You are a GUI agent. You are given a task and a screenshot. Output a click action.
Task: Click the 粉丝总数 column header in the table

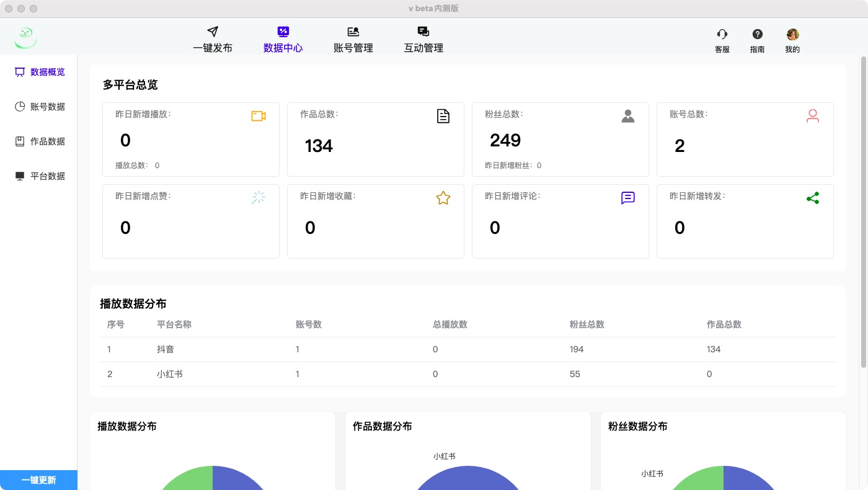point(587,324)
